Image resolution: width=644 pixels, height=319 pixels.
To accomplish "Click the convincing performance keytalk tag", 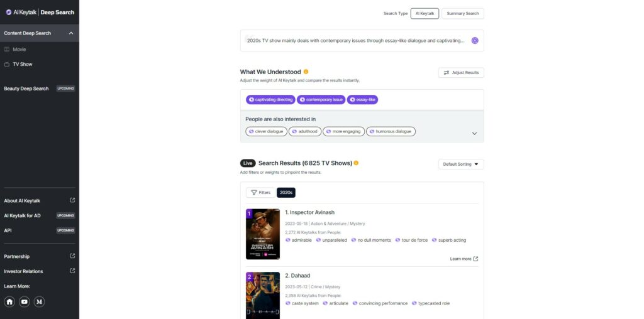I will pos(380,303).
